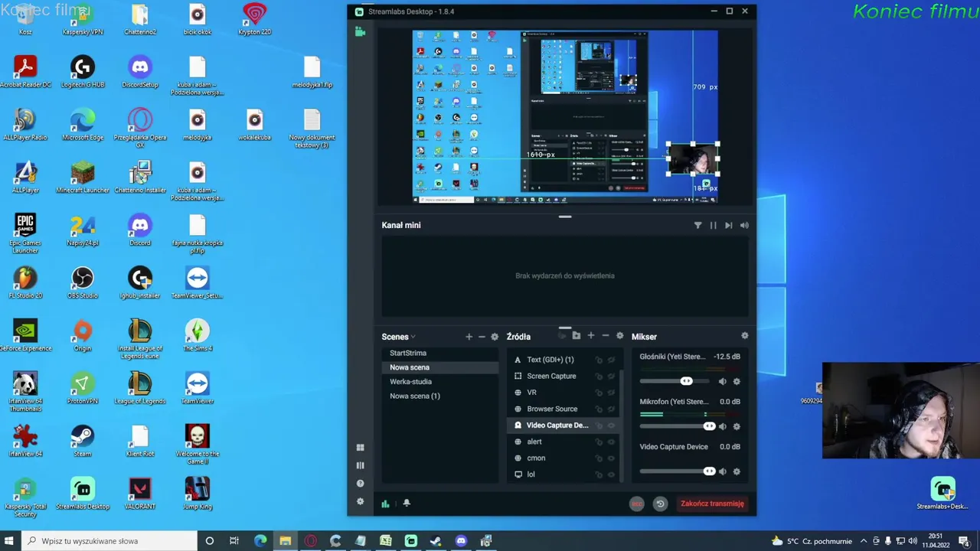
Task: Open the Streamlabs editor icon in sidebar
Action: [361, 32]
